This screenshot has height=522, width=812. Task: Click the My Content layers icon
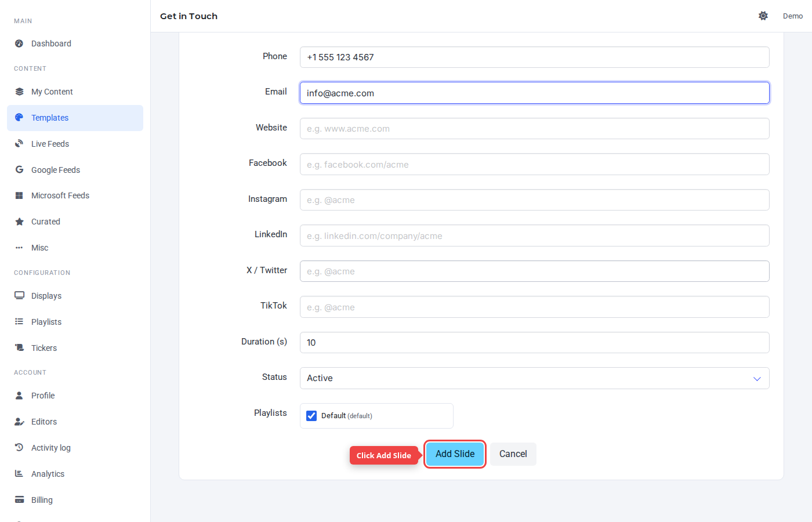(19, 92)
